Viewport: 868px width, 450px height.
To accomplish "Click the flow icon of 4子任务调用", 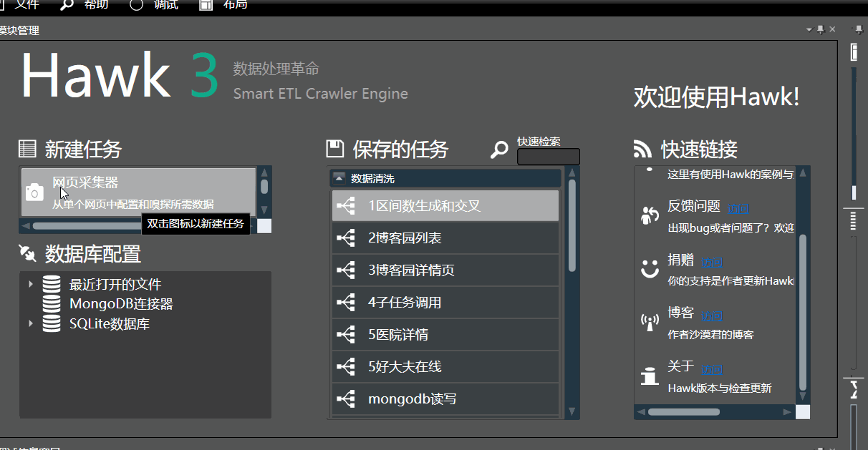I will tap(346, 303).
